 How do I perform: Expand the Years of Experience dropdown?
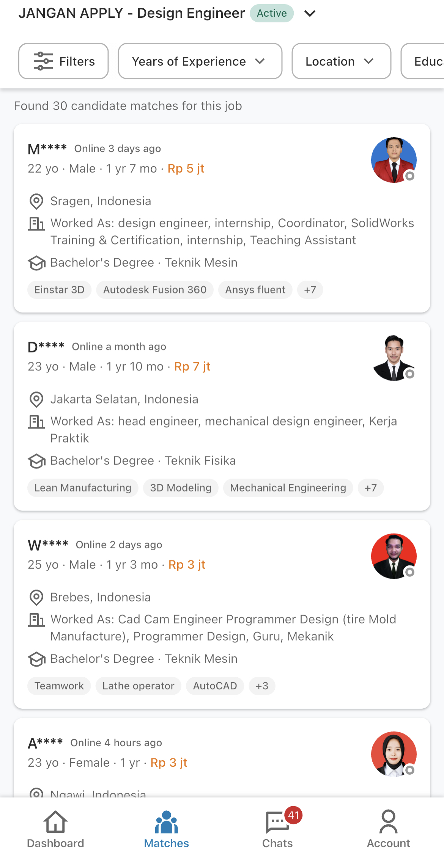point(200,61)
